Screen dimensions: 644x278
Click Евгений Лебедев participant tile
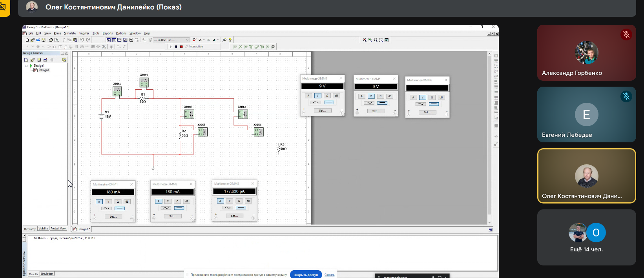pyautogui.click(x=586, y=114)
